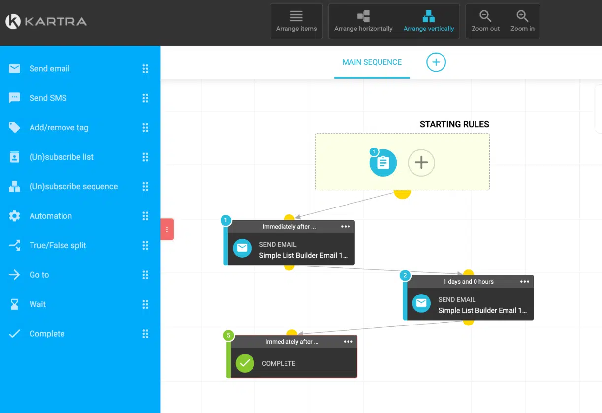
Task: Open the Main Sequence tab
Action: (372, 62)
